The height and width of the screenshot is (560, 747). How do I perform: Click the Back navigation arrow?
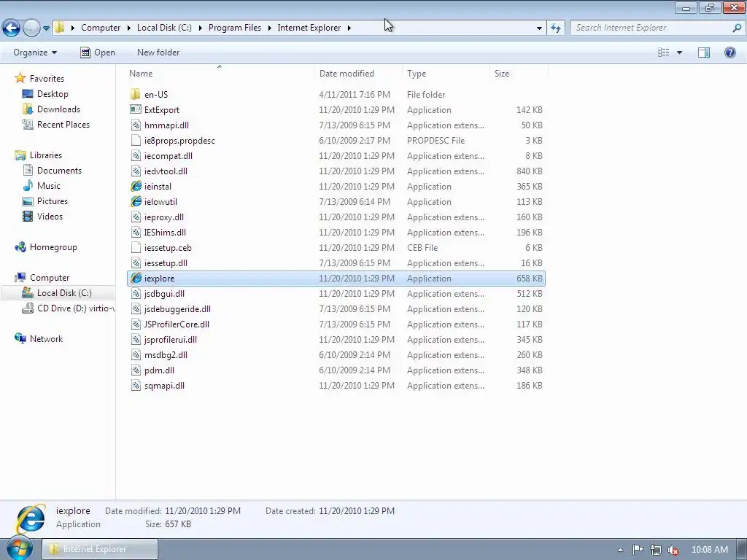pos(11,28)
